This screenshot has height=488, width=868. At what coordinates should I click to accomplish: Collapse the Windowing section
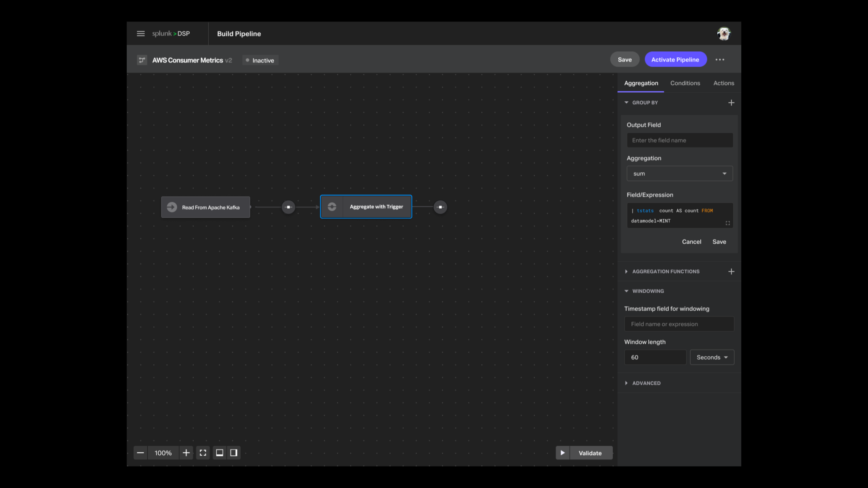[648, 291]
